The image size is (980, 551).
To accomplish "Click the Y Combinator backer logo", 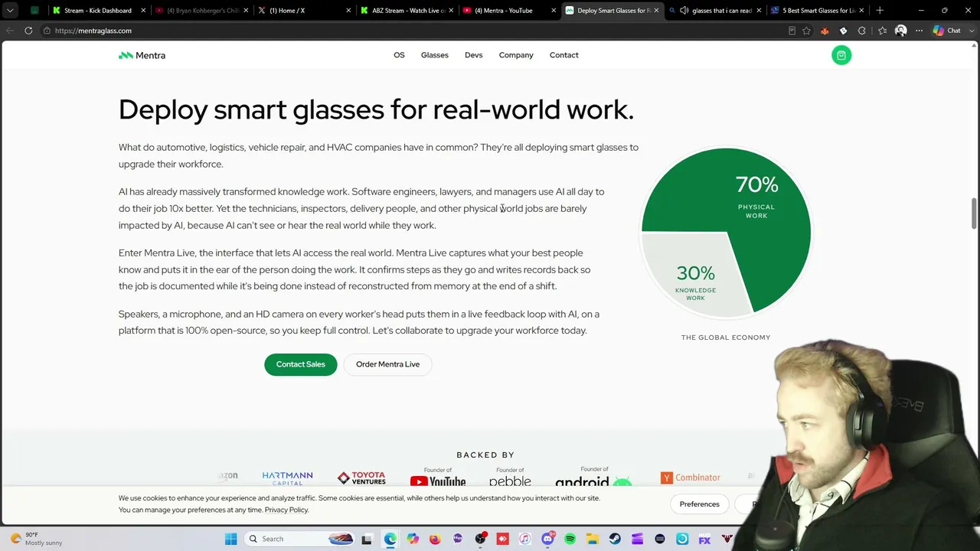I will tap(691, 478).
